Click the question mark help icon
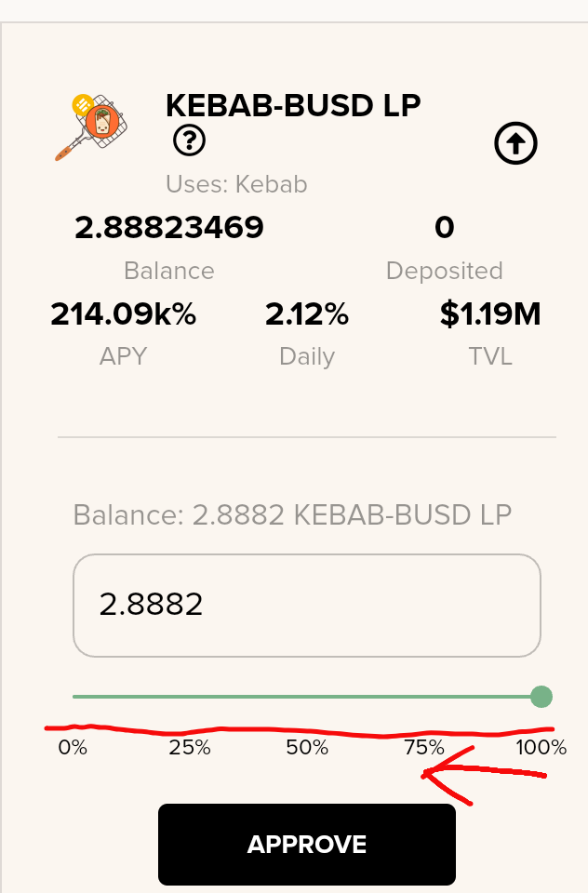Viewport: 588px width, 893px height. pos(189,140)
